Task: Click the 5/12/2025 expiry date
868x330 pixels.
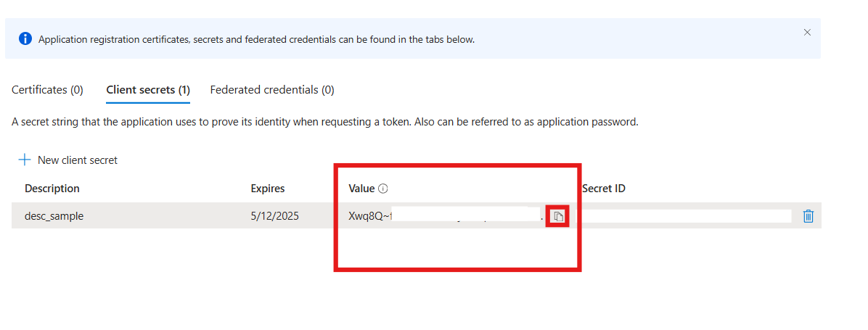Action: (275, 216)
